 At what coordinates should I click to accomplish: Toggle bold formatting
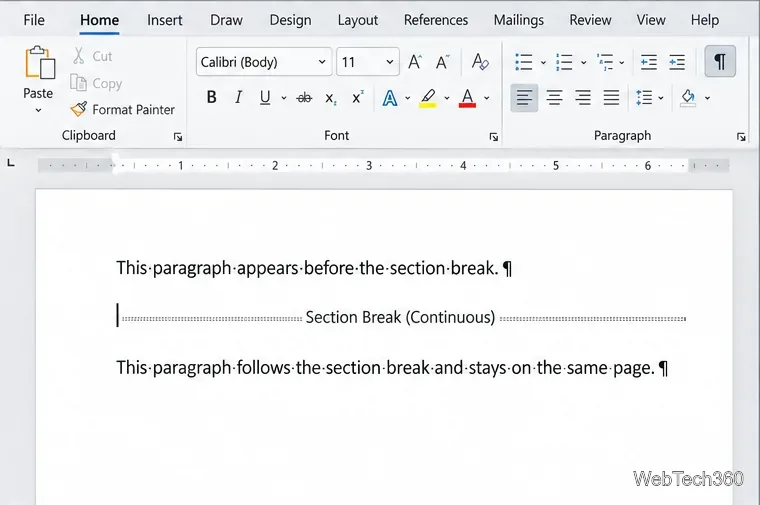(211, 97)
